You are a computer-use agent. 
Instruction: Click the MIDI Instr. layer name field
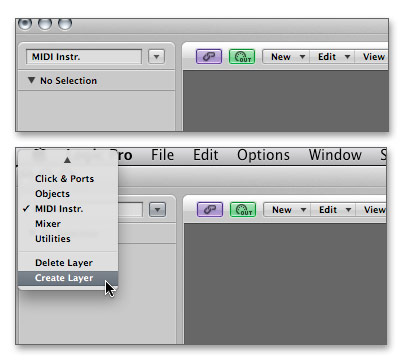[x=84, y=57]
